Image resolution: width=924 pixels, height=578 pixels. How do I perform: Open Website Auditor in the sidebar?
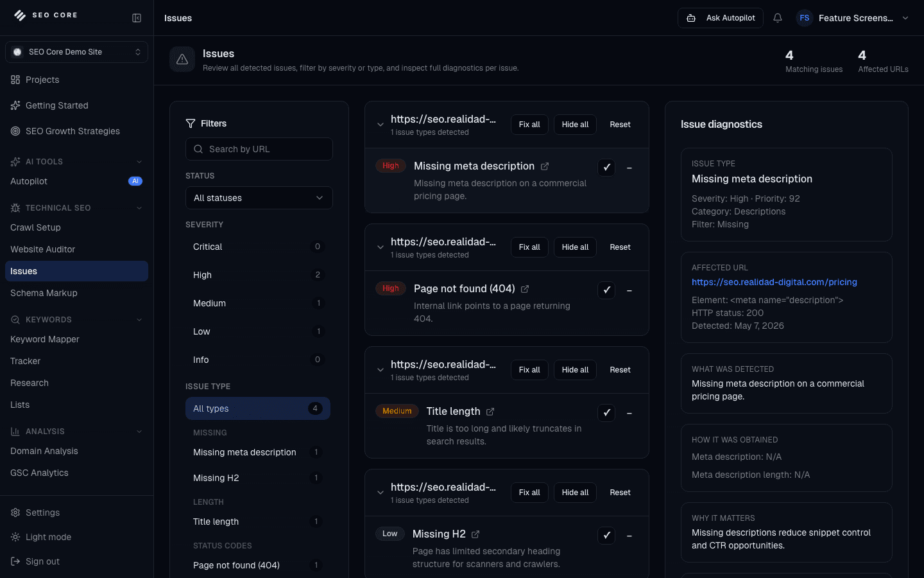(x=76, y=249)
